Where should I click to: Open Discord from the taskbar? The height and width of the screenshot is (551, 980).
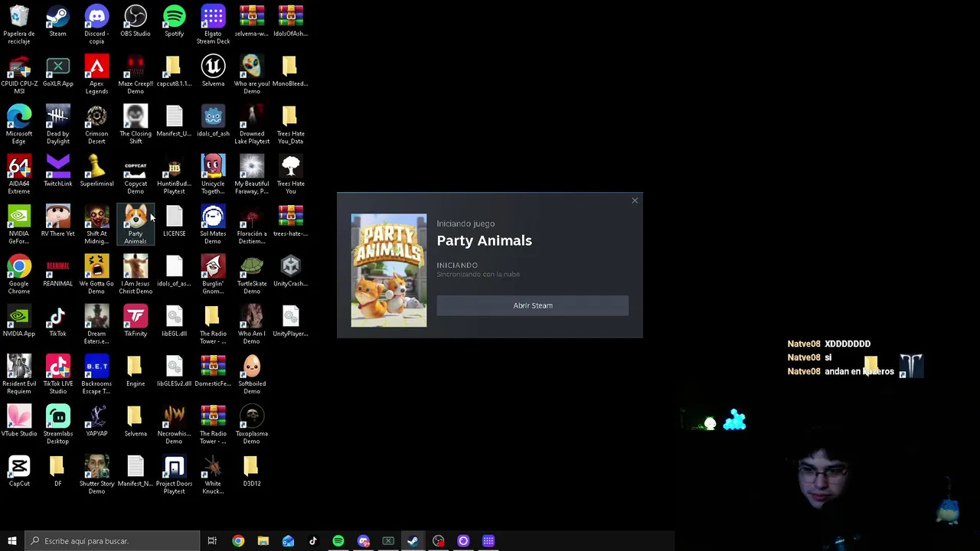pyautogui.click(x=363, y=541)
